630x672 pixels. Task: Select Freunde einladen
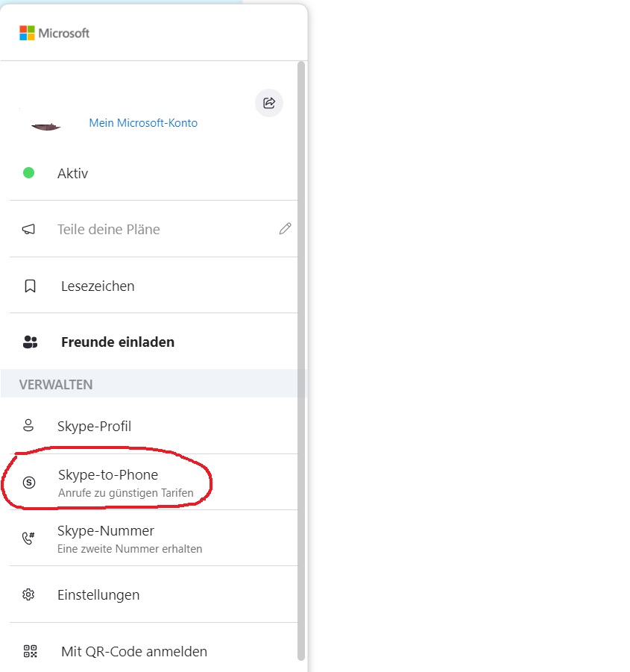[118, 342]
